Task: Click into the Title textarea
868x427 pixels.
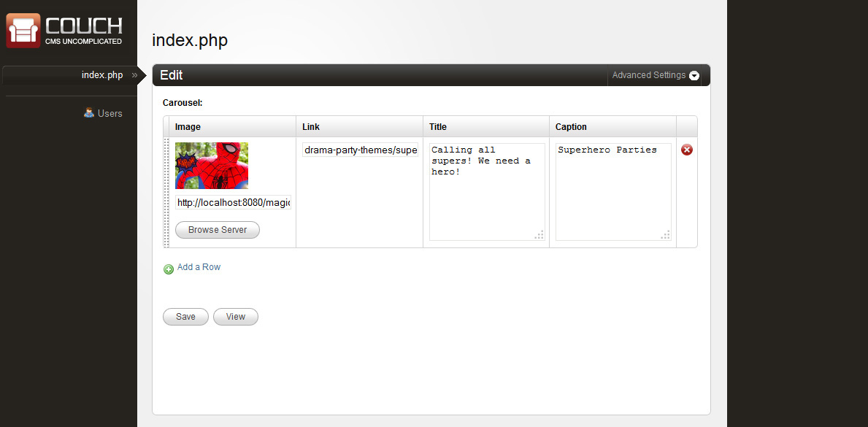Action: 487,192
